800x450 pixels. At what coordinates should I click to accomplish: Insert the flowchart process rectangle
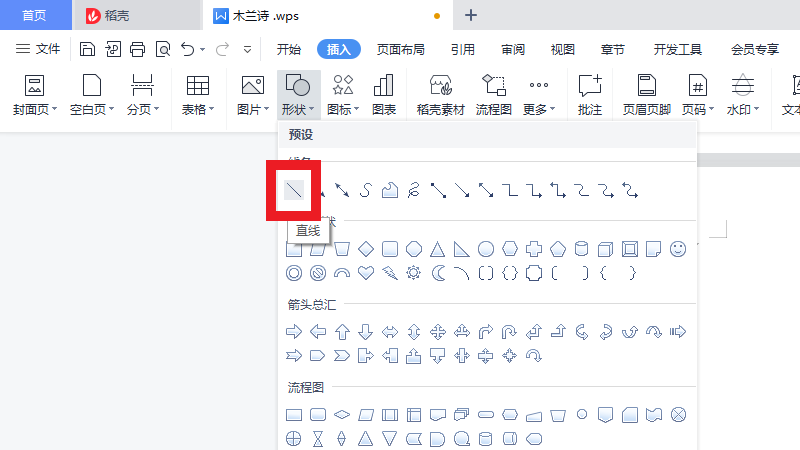(294, 415)
